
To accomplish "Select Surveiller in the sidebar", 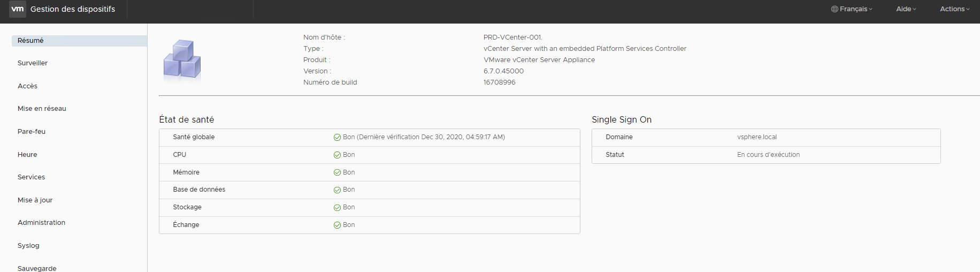I will pos(33,63).
